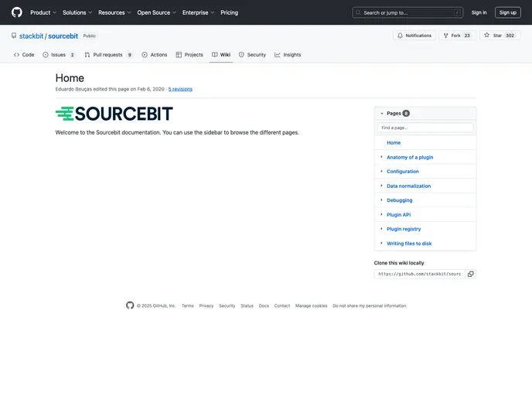Click the Projects tab table icon
532x396 pixels.
click(x=179, y=55)
